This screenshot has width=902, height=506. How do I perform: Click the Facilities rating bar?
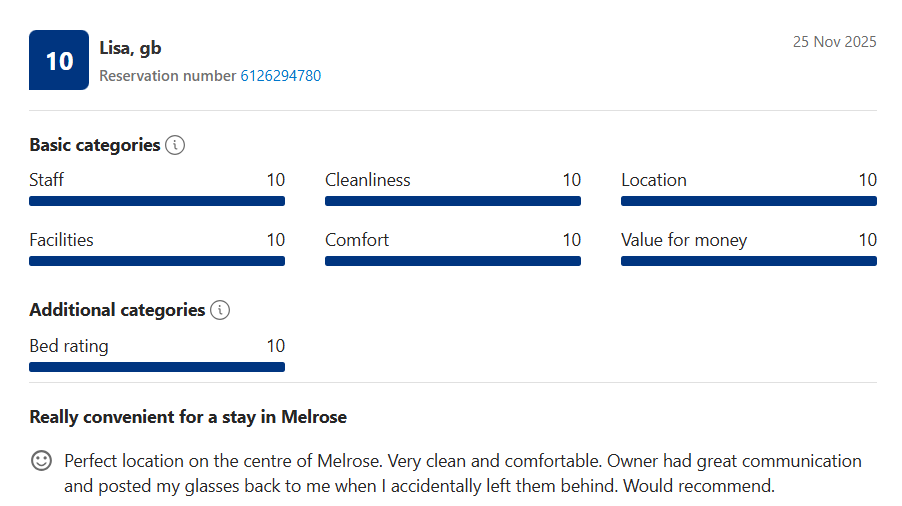pos(157,261)
